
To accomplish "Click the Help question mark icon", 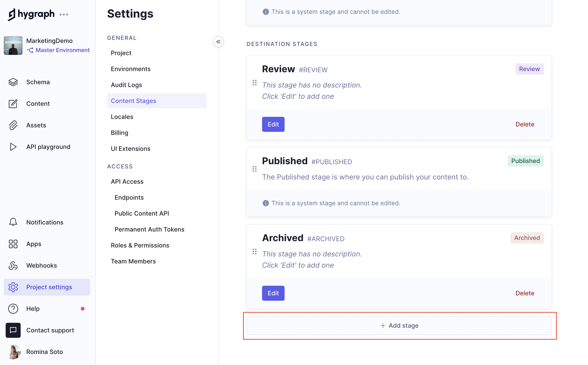I will click(x=13, y=308).
